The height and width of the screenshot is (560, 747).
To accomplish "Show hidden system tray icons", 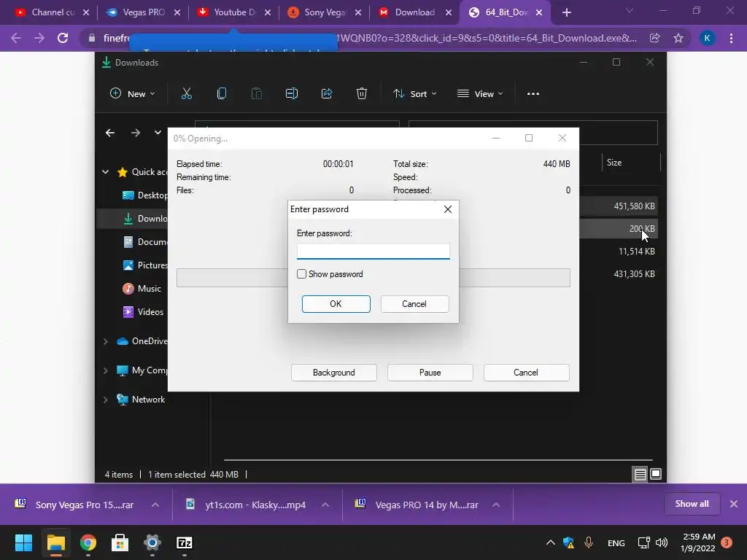I will 550,542.
